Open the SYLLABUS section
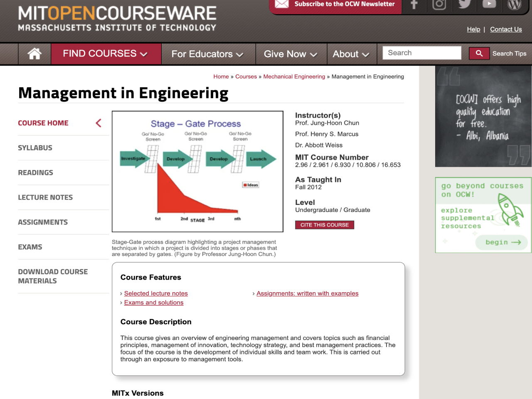The image size is (532, 399). (x=35, y=148)
